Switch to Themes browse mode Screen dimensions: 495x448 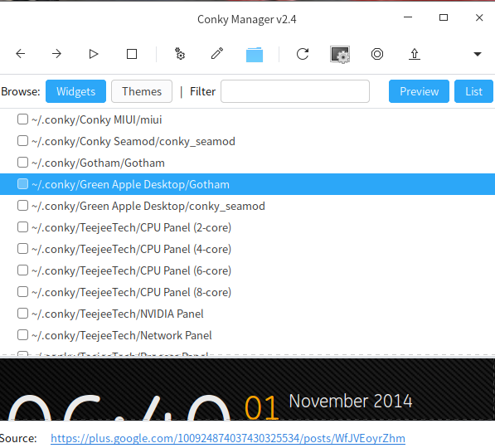coord(142,91)
